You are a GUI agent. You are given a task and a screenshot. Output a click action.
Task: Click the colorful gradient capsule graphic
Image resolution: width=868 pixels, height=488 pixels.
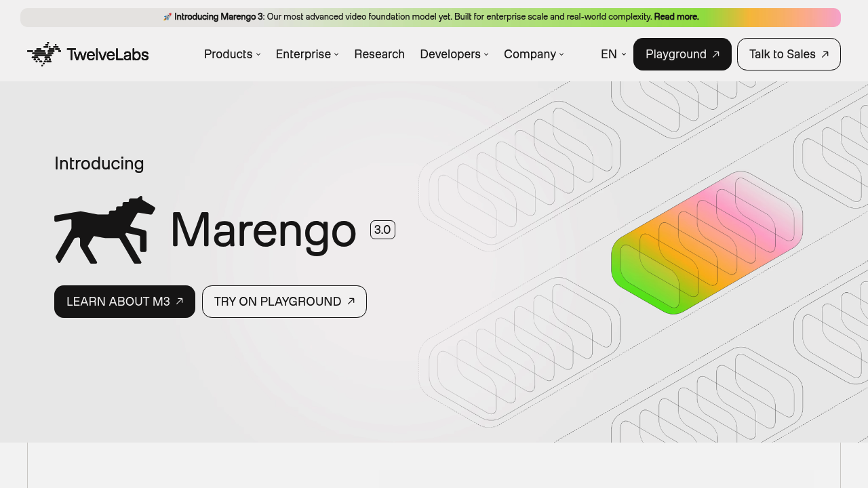coord(707,243)
